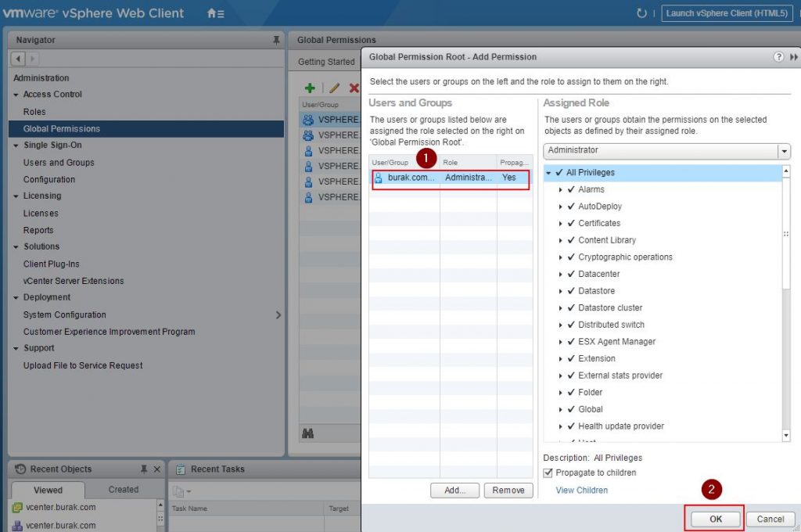Open Users and Groups in the Navigator
This screenshot has height=532, width=801.
coord(59,163)
